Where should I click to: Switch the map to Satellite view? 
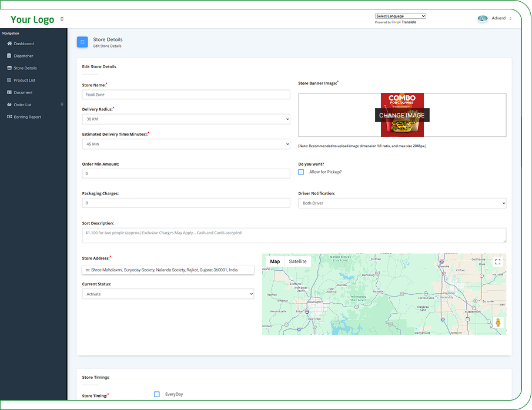297,261
